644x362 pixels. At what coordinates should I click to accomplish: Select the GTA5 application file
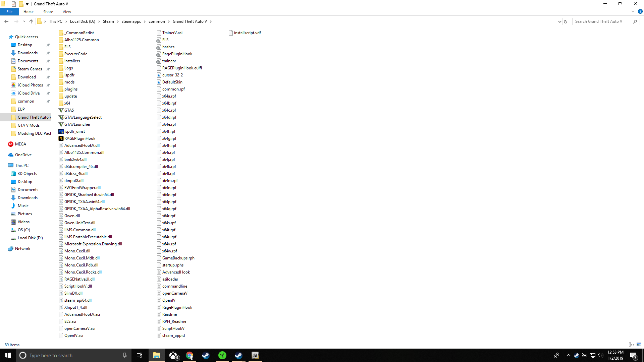(69, 110)
